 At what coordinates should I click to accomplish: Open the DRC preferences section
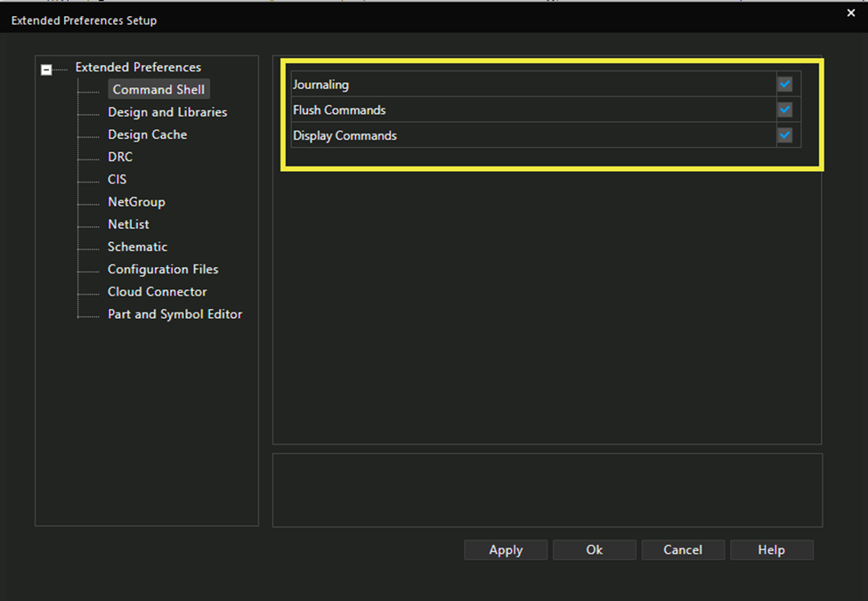pyautogui.click(x=119, y=157)
